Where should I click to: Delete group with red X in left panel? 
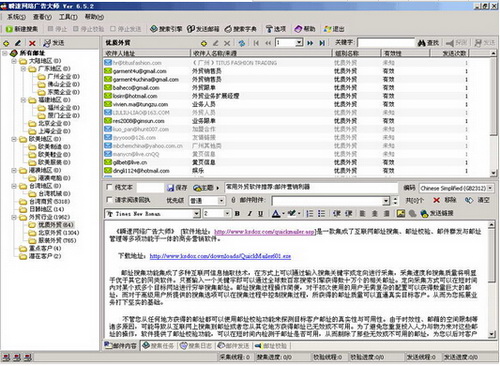[32, 43]
